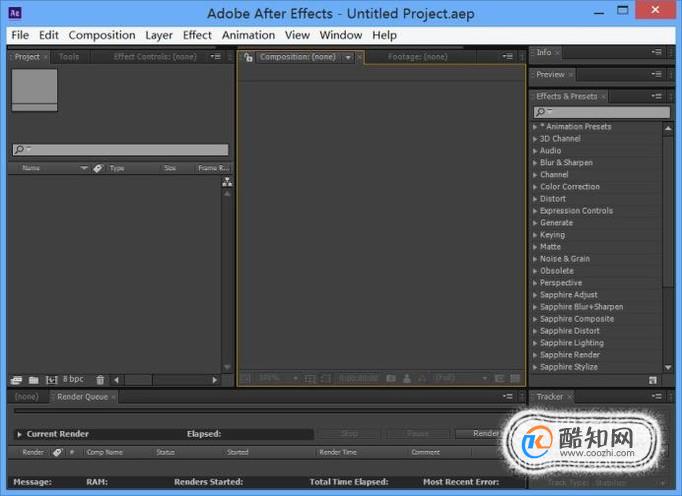Select the Render Queue tab

tap(82, 397)
